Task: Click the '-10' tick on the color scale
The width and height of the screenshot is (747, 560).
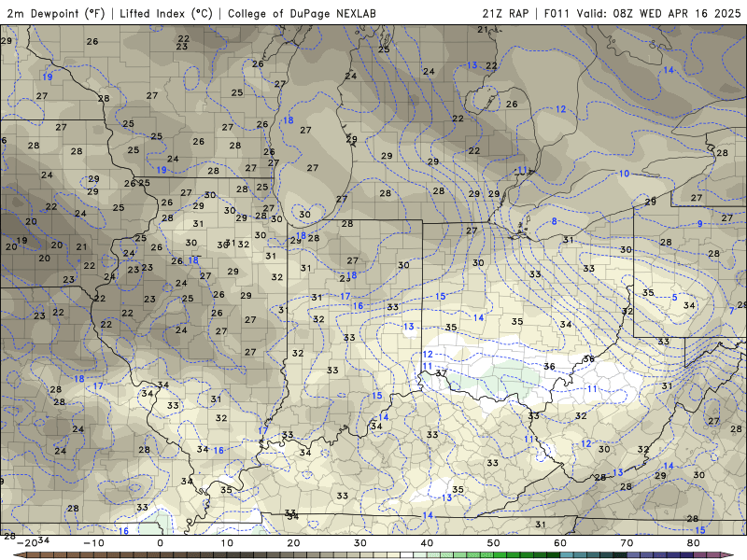Action: 93,543
